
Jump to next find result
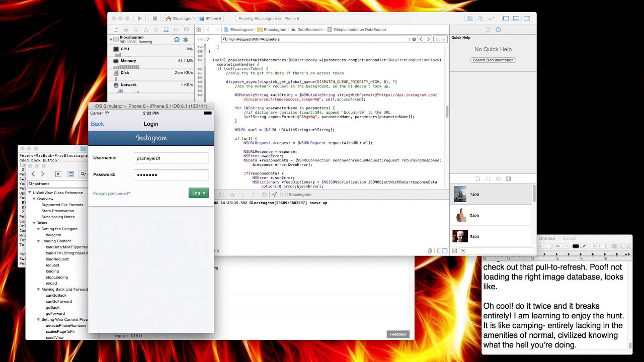tap(428, 39)
